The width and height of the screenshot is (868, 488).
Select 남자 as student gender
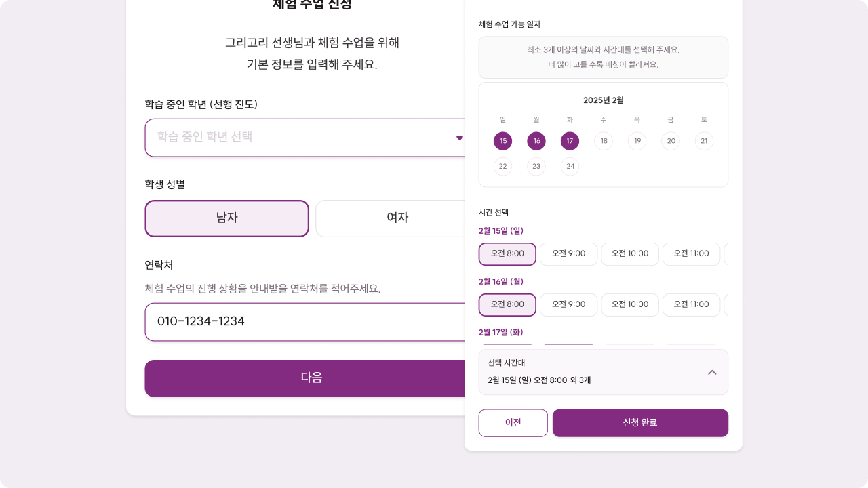coord(226,218)
